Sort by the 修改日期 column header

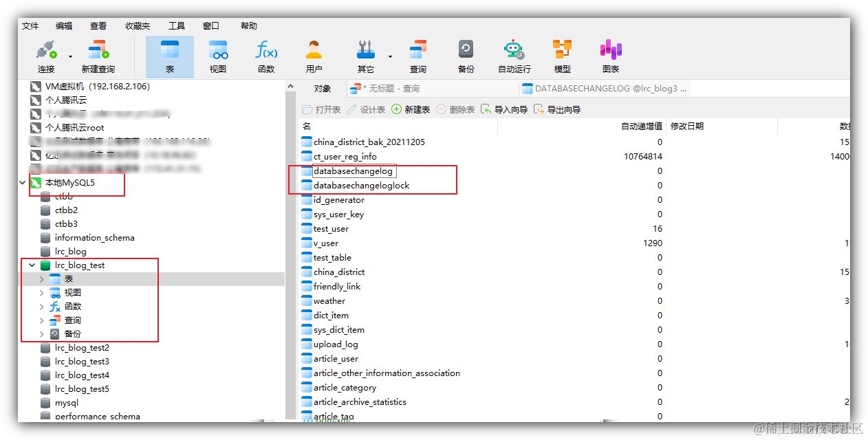[x=722, y=126]
